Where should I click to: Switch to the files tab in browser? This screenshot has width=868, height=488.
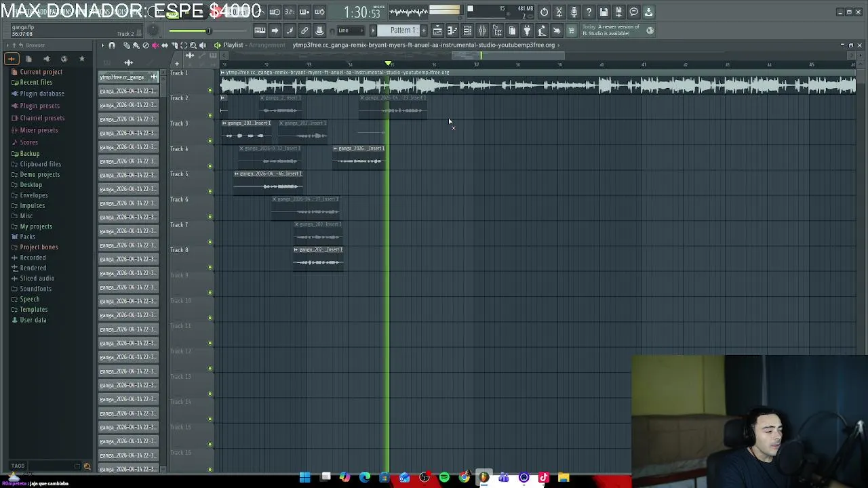[x=28, y=58]
